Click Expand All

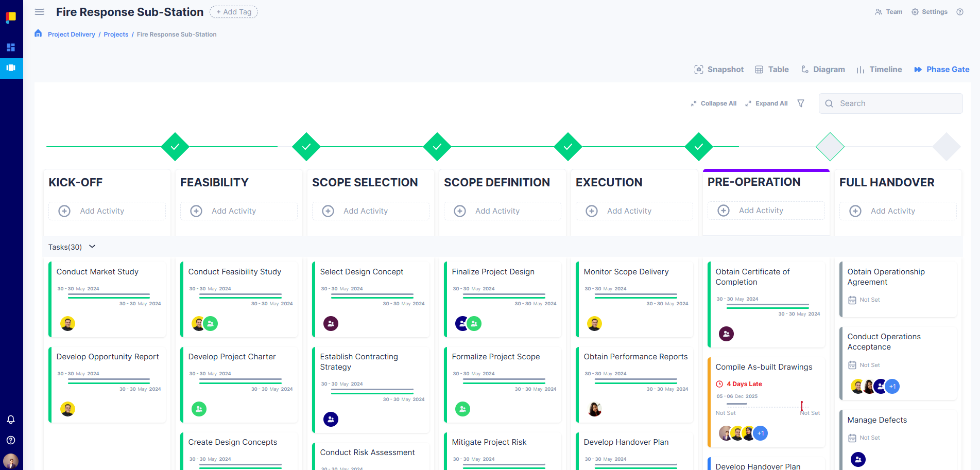(x=767, y=103)
